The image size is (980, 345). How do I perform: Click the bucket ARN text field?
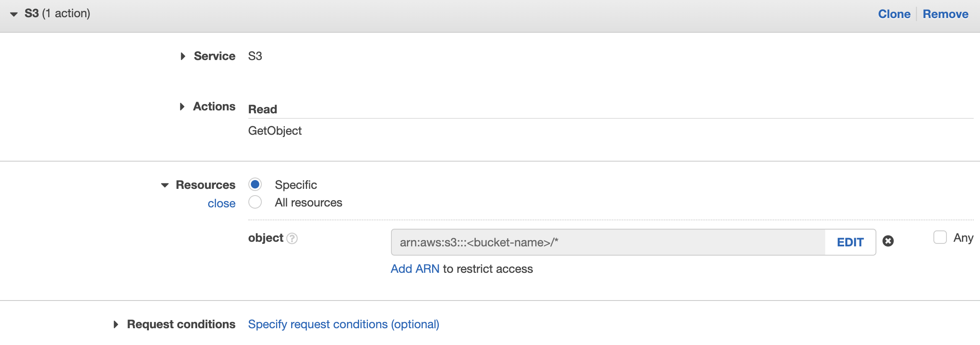click(x=607, y=242)
